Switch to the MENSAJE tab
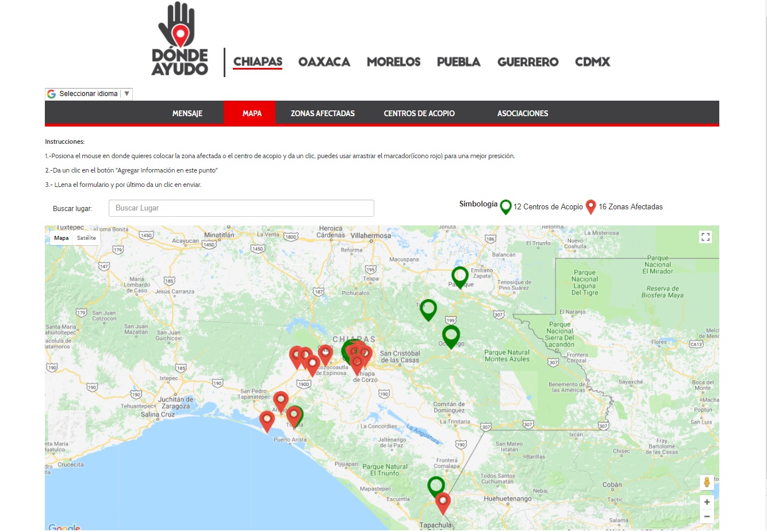Viewport: 767px width, 532px height. (187, 113)
